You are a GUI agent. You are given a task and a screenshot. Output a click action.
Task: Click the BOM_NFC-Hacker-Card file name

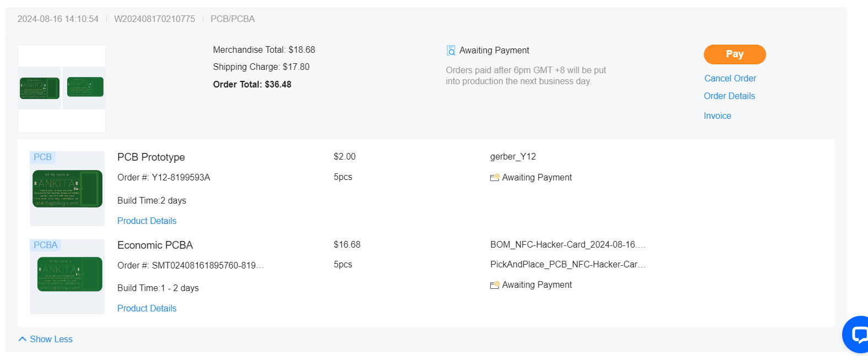coord(567,244)
